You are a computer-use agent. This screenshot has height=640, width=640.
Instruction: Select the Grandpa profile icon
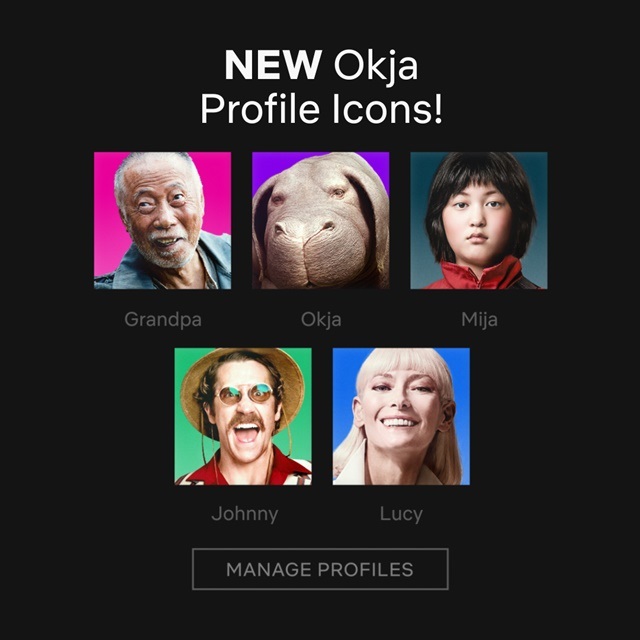click(162, 220)
